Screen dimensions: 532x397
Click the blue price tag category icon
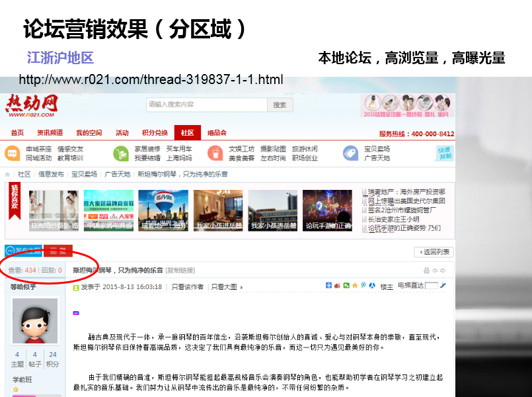tap(350, 153)
